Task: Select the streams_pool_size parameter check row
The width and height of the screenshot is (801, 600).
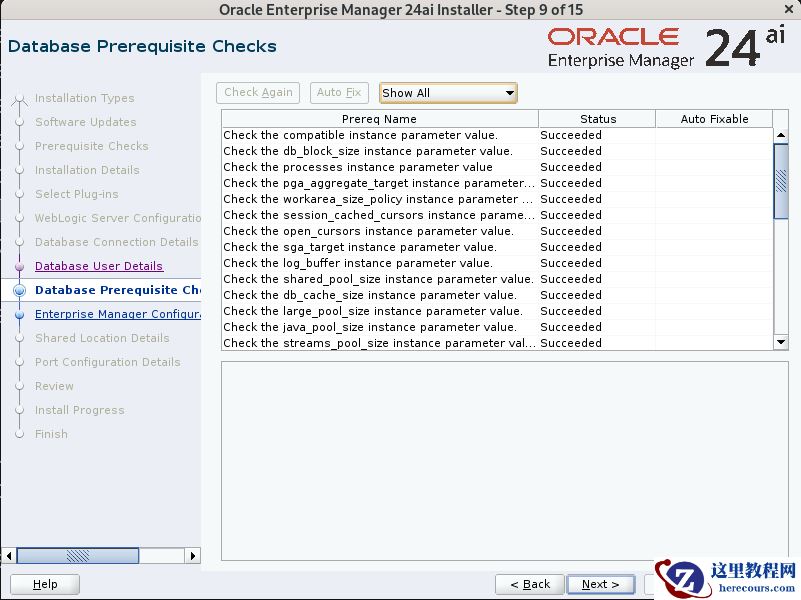Action: (497, 343)
